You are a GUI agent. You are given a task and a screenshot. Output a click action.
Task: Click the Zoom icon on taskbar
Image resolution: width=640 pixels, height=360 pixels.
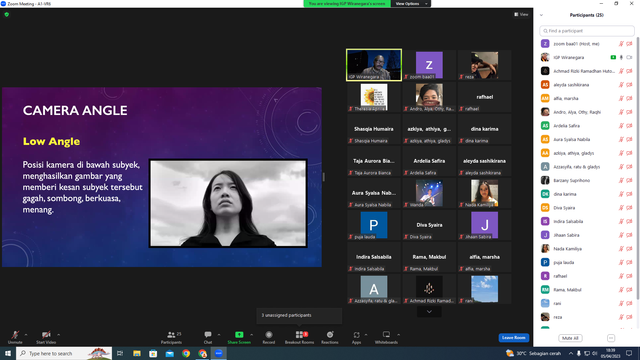tap(219, 353)
